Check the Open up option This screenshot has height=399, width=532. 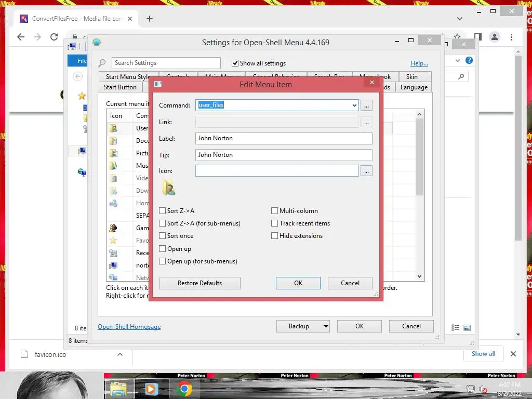[x=163, y=249]
